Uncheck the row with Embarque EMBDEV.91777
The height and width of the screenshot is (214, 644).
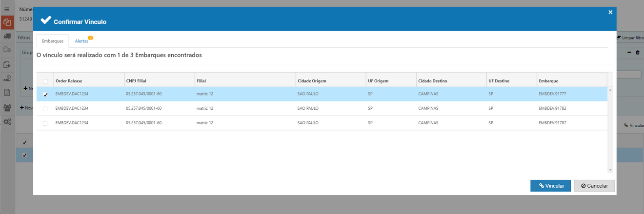click(x=45, y=95)
